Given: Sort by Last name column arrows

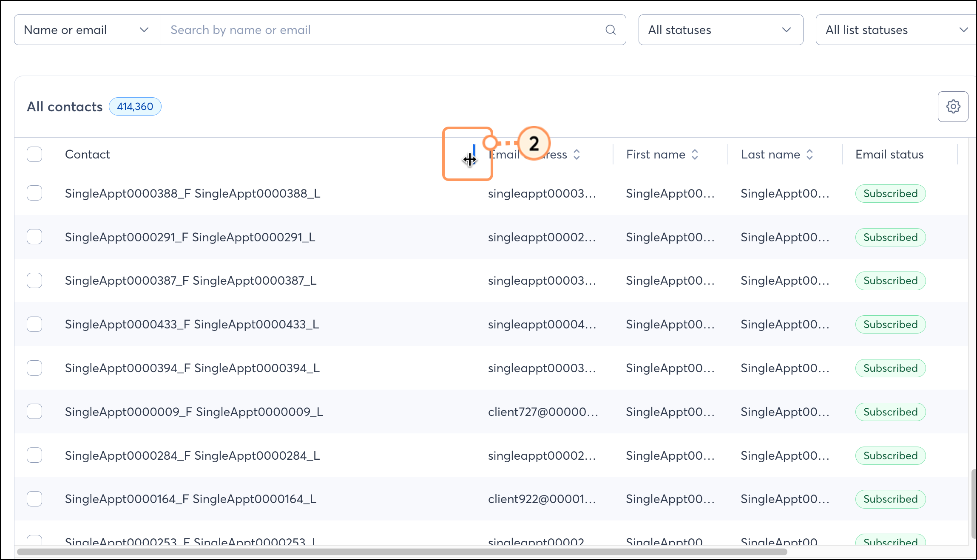Looking at the screenshot, I should 809,155.
